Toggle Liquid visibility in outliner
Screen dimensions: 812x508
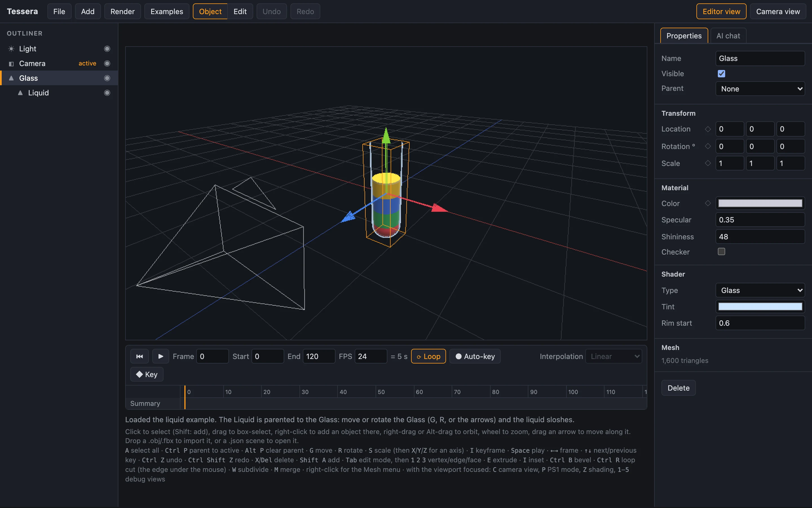(x=107, y=93)
